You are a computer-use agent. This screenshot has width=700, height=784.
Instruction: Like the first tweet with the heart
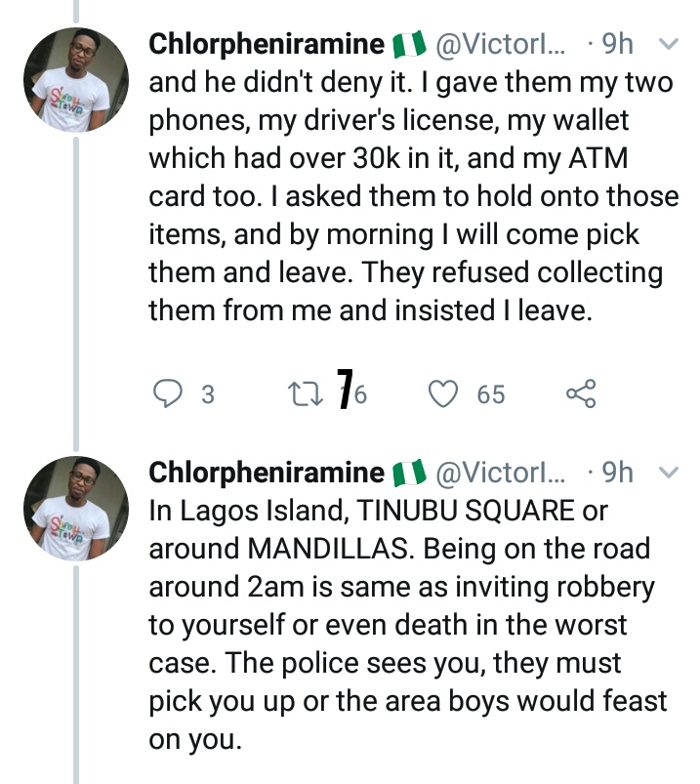click(x=444, y=393)
